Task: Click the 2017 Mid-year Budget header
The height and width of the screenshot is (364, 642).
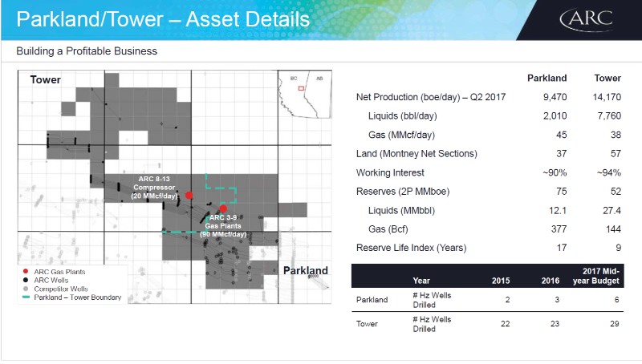Action: pyautogui.click(x=596, y=276)
